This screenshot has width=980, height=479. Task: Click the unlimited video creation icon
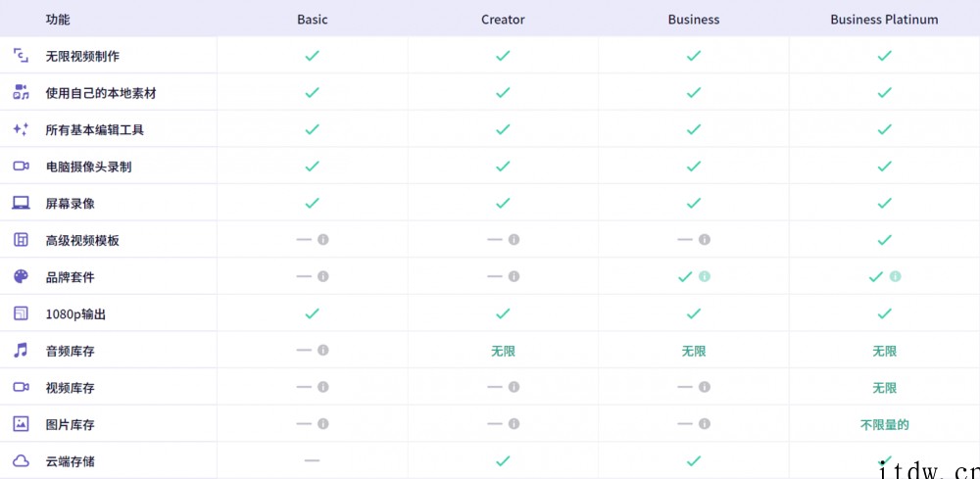click(22, 56)
